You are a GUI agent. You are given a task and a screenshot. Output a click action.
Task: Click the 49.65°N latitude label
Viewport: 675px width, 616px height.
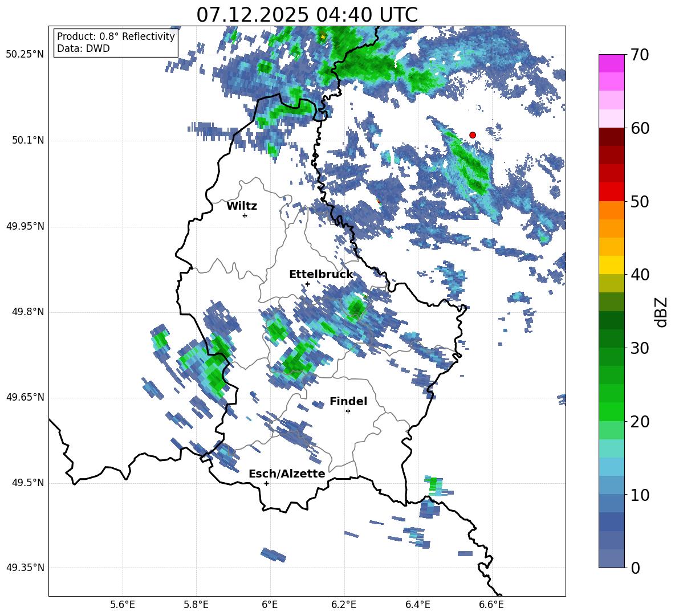coord(25,397)
